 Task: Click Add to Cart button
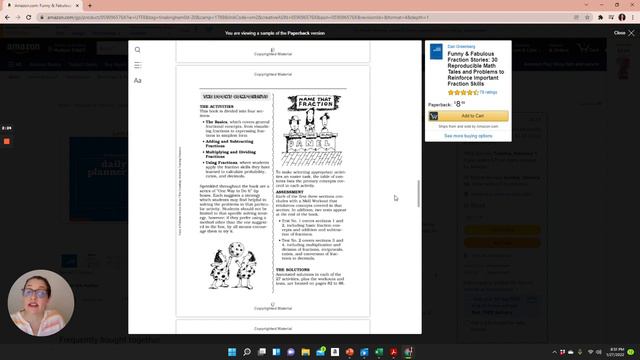[468, 116]
